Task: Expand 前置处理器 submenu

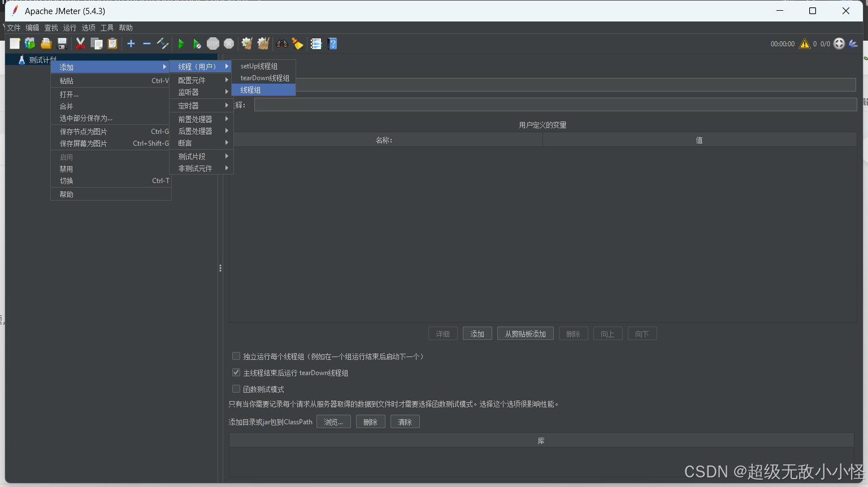Action: [x=201, y=119]
